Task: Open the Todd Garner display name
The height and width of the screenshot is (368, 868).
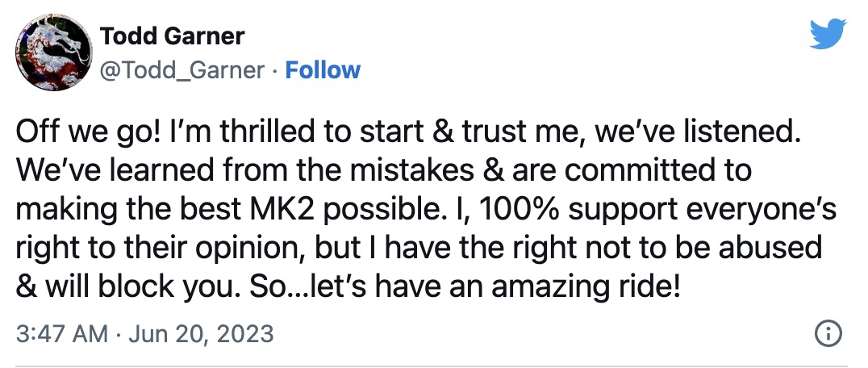Action: point(172,36)
